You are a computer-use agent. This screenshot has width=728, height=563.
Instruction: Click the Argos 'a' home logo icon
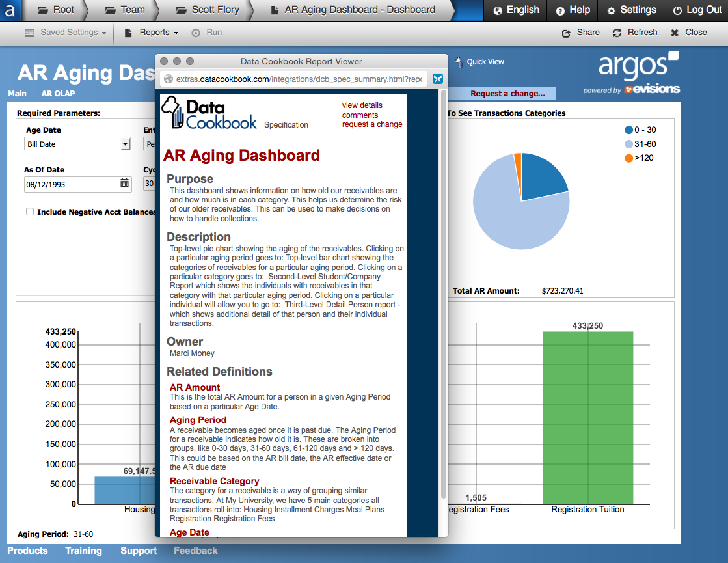coord(10,10)
